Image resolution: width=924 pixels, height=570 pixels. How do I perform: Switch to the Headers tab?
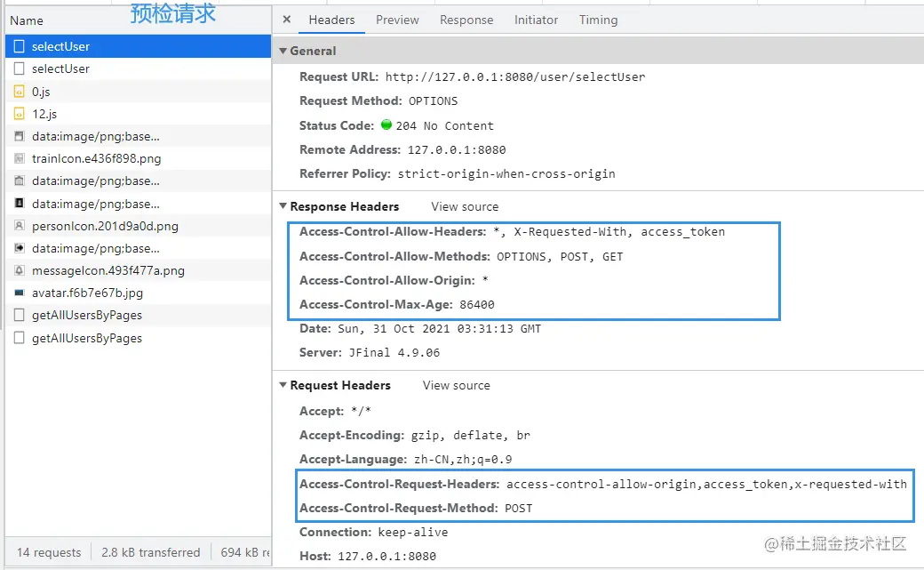[x=331, y=20]
